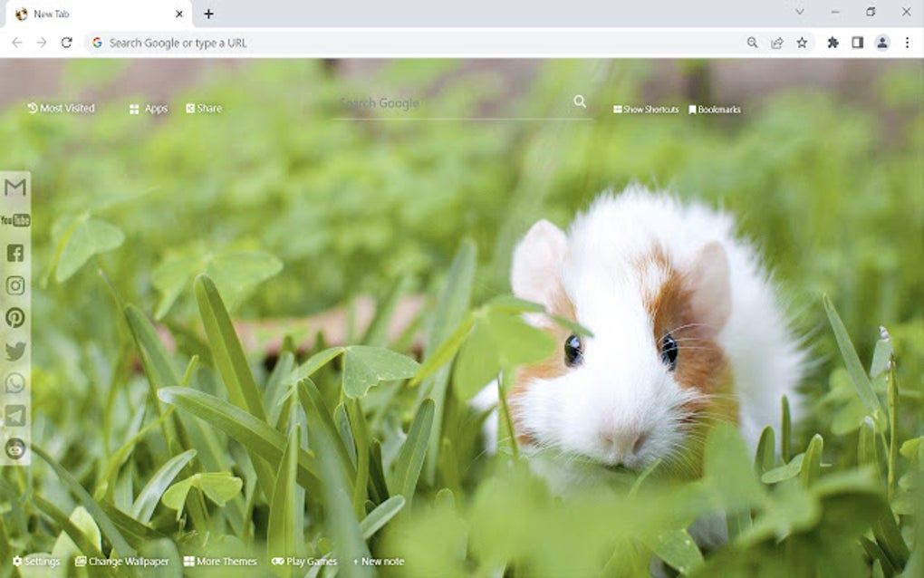
Task: Click the Google icon in the address bar
Action: [x=97, y=43]
